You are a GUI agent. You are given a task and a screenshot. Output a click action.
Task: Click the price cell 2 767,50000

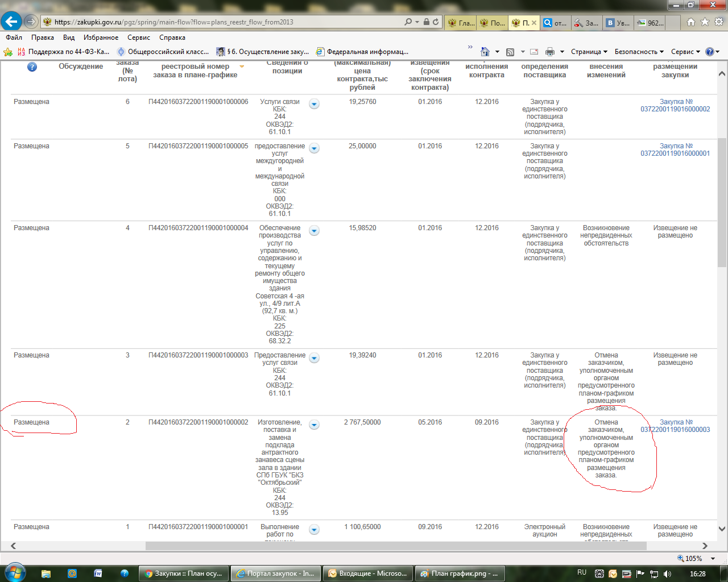pyautogui.click(x=362, y=422)
